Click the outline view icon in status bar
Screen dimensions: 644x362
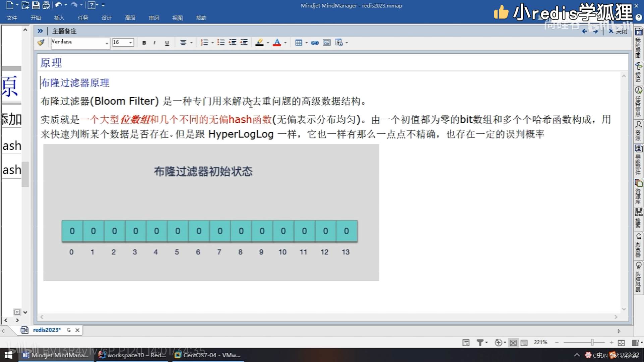(x=466, y=343)
